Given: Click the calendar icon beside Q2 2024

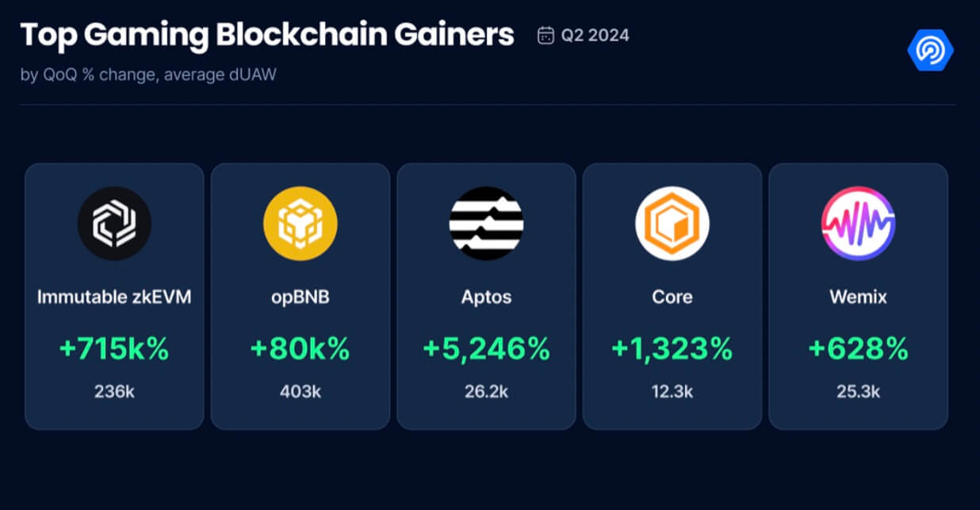Looking at the screenshot, I should click(546, 36).
